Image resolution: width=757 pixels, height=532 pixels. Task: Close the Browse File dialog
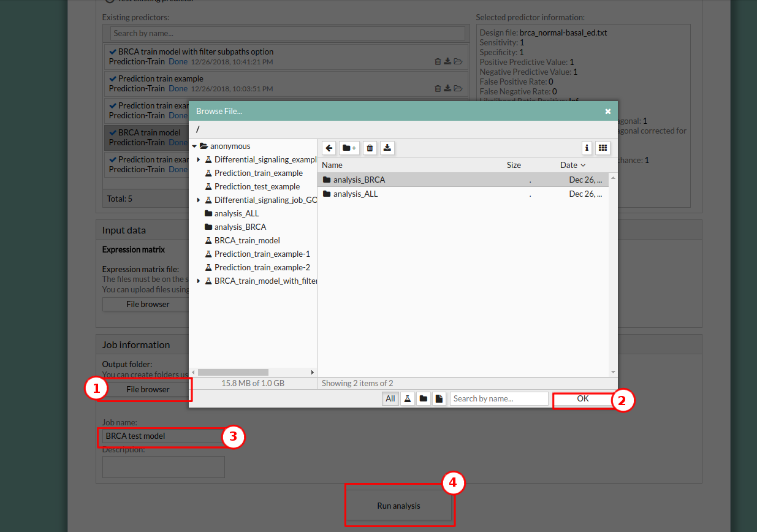point(608,112)
